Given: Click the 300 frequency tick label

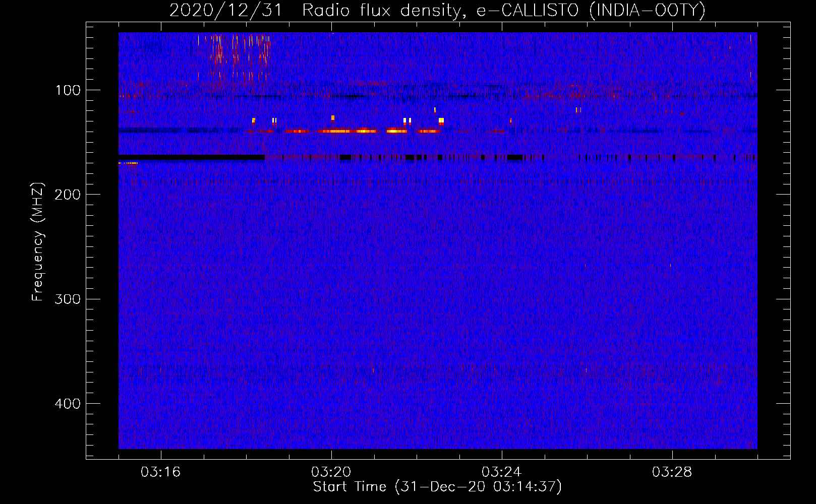Looking at the screenshot, I should coord(68,299).
